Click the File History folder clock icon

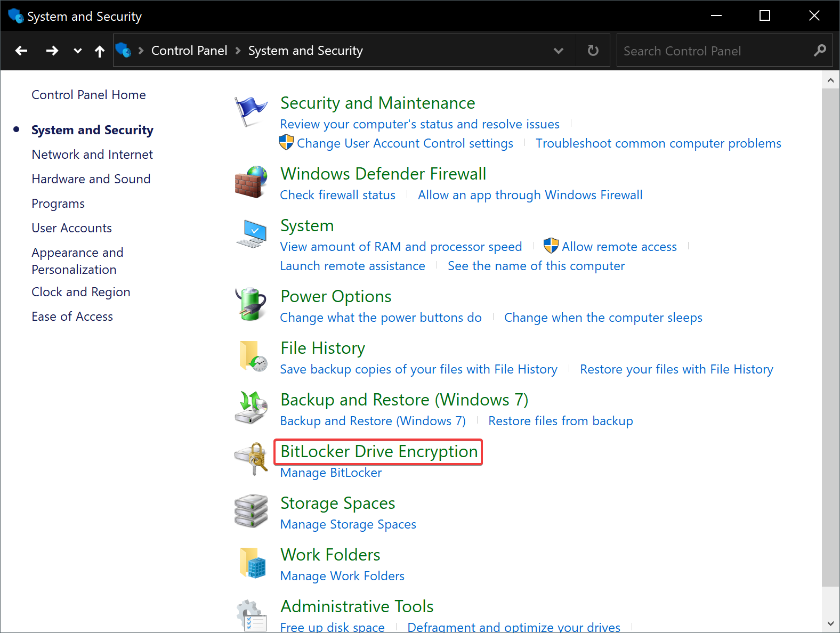[x=253, y=356]
